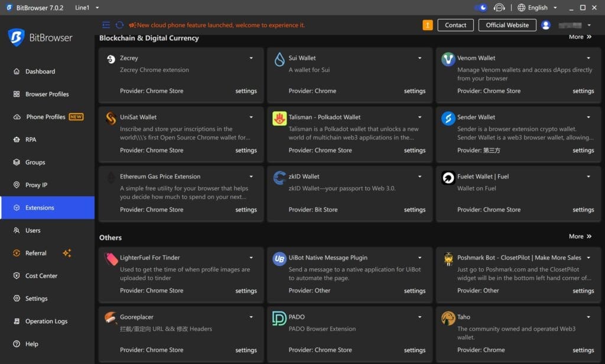The height and width of the screenshot is (364, 605).
Task: Click More link for Blockchain & Digital Currency
Action: tap(580, 37)
